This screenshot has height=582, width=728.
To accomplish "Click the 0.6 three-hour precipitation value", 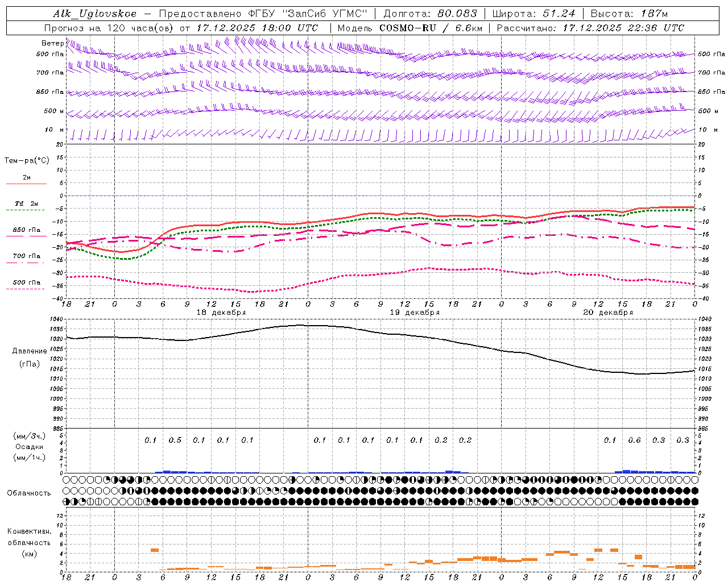I will (x=634, y=440).
